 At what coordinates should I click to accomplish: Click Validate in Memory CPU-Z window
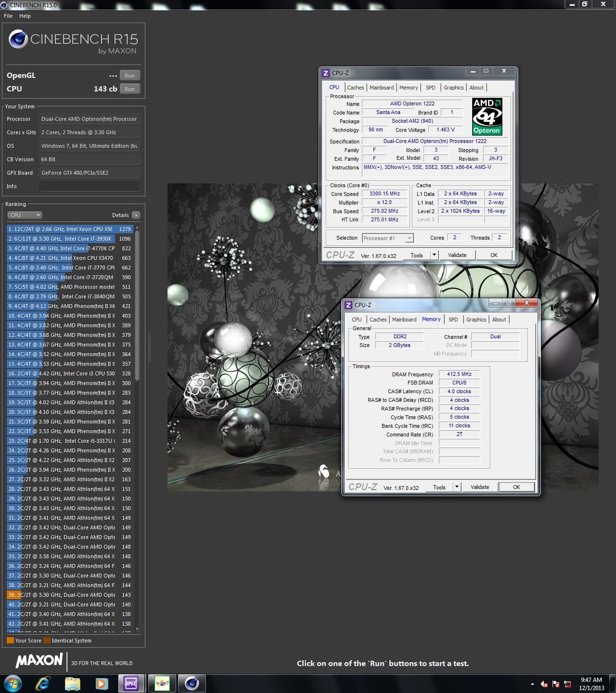480,487
